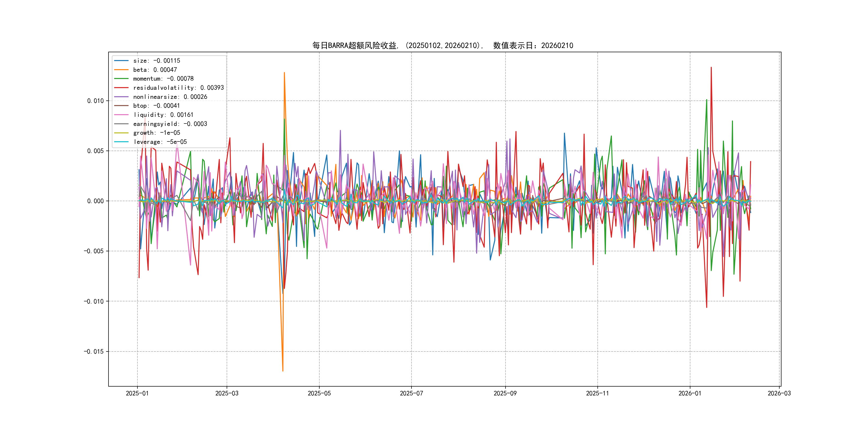Click the residualvolatility legend label
This screenshot has width=868, height=434.
(x=178, y=88)
